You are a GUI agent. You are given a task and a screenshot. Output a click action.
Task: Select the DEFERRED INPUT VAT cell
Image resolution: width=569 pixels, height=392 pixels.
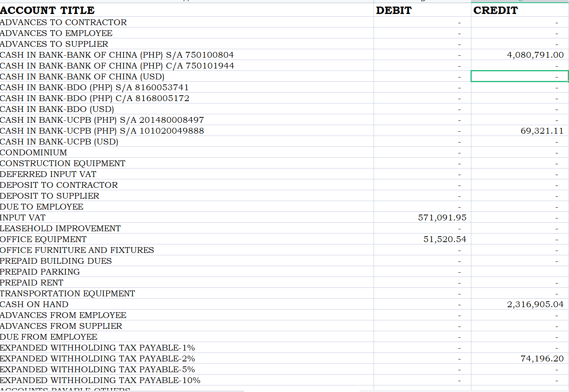pos(187,174)
